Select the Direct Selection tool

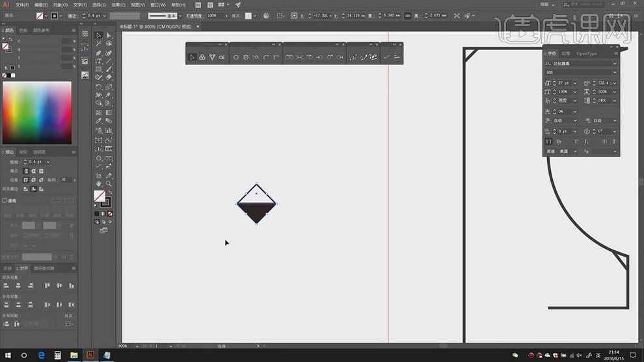[x=109, y=36]
